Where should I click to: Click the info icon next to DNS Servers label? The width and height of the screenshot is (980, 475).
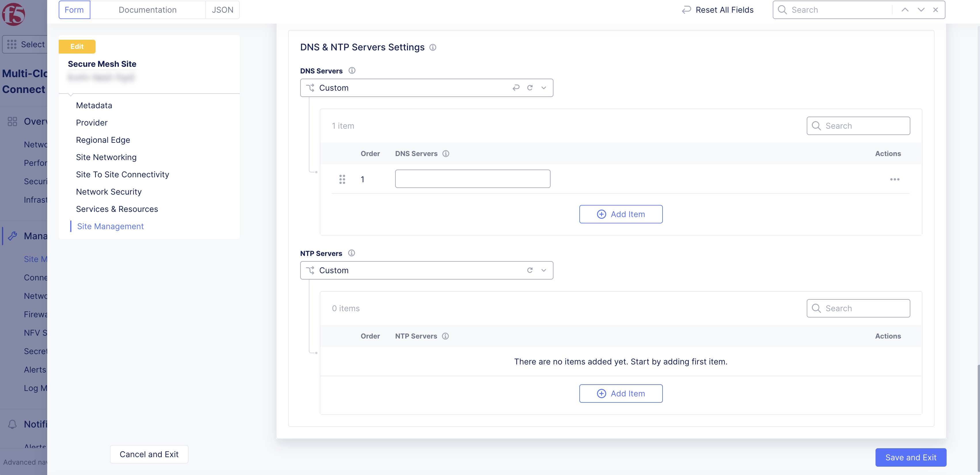(x=352, y=70)
